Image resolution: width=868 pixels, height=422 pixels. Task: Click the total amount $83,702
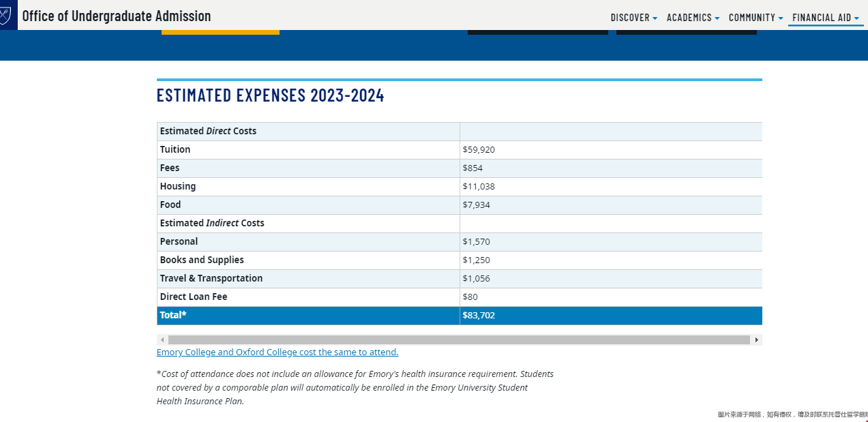pyautogui.click(x=479, y=316)
